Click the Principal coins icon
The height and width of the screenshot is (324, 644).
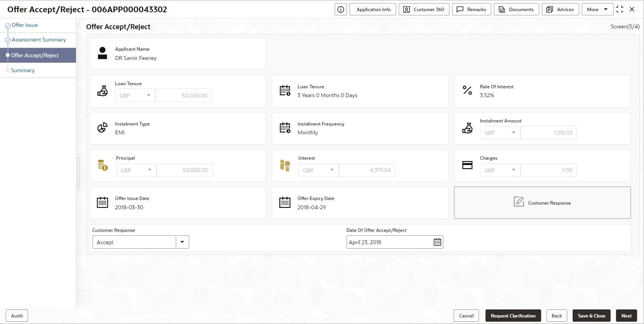[x=102, y=165]
